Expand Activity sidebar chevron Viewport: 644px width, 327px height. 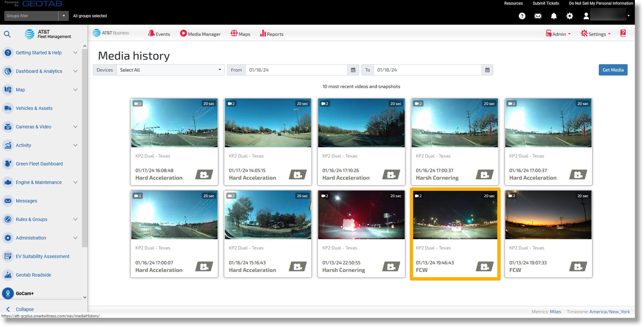pos(75,145)
